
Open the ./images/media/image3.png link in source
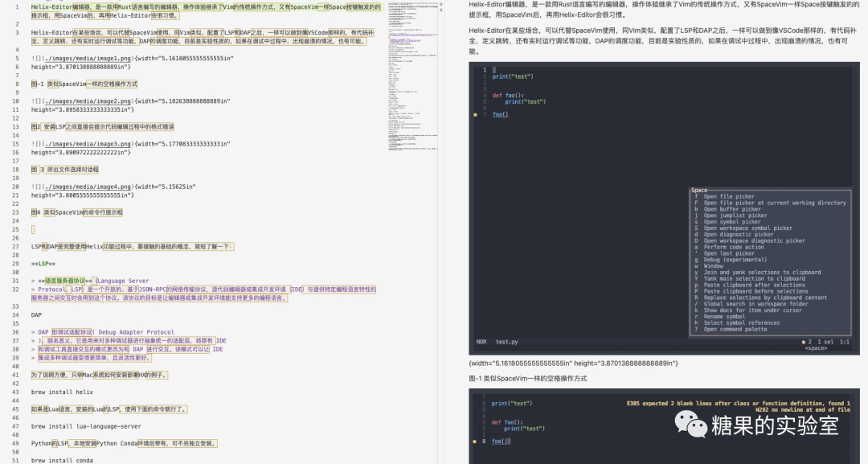88,144
